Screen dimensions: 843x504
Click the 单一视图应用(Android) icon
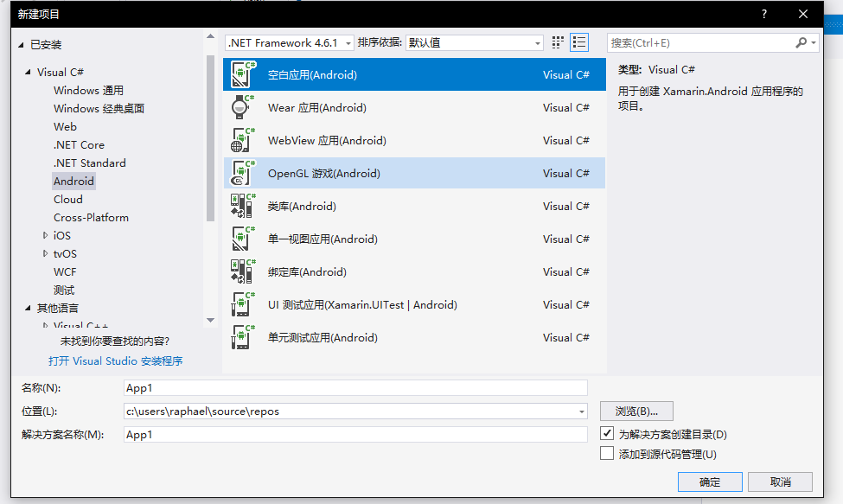(243, 239)
